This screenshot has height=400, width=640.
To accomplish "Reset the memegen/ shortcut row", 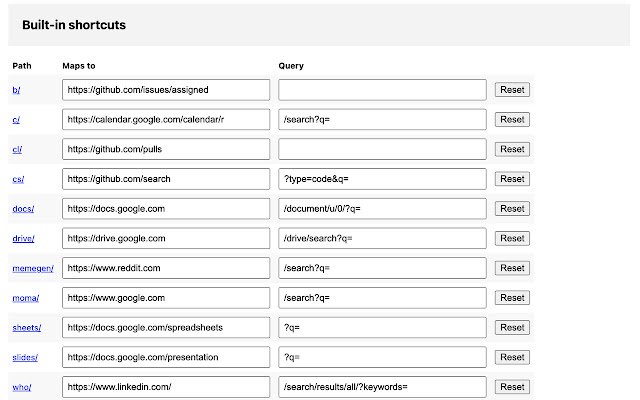I will 512,268.
